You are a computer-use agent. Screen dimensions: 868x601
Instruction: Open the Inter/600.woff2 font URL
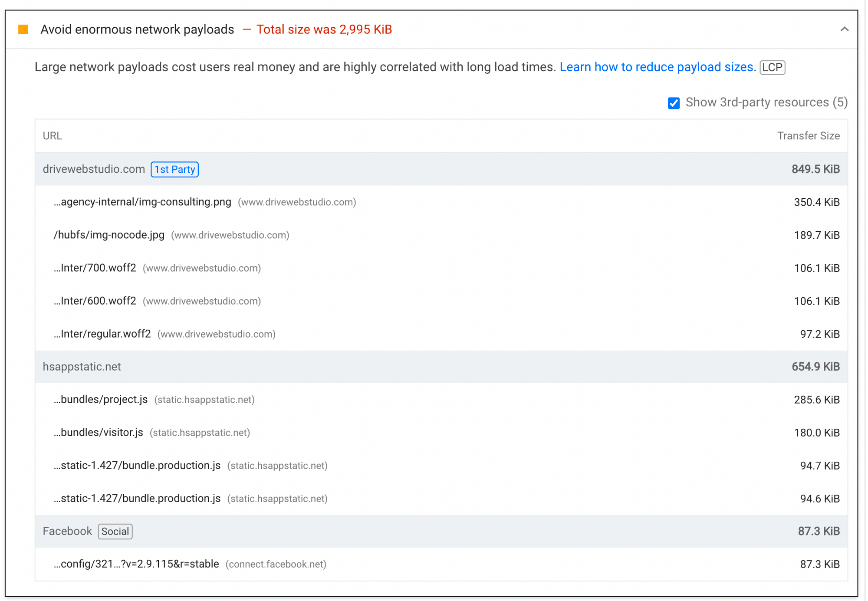point(95,301)
